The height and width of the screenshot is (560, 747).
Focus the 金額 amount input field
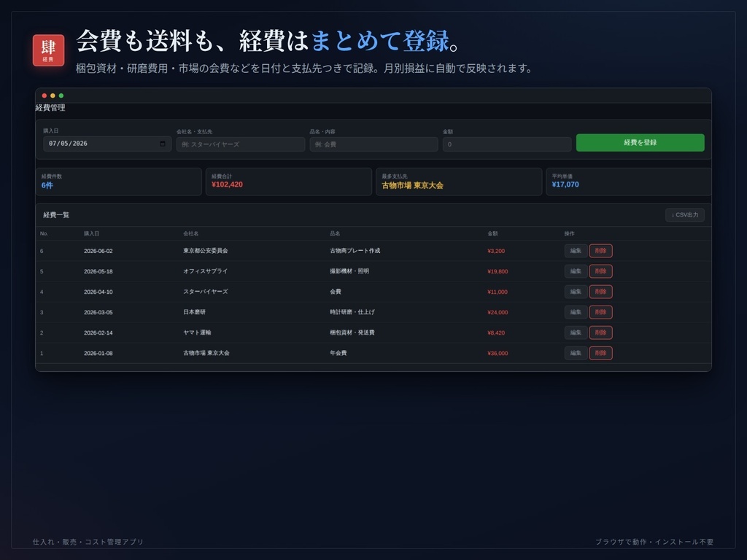point(507,144)
